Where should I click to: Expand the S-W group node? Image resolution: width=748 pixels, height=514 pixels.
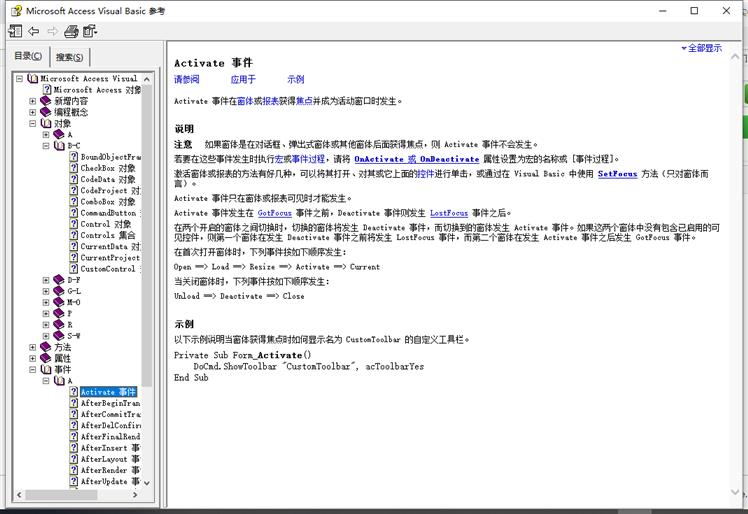(46, 336)
